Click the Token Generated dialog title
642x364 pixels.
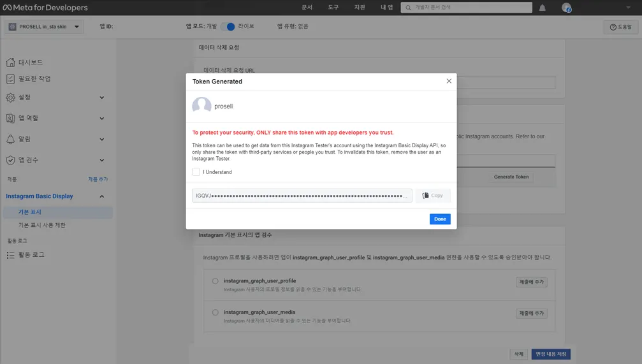[217, 82]
